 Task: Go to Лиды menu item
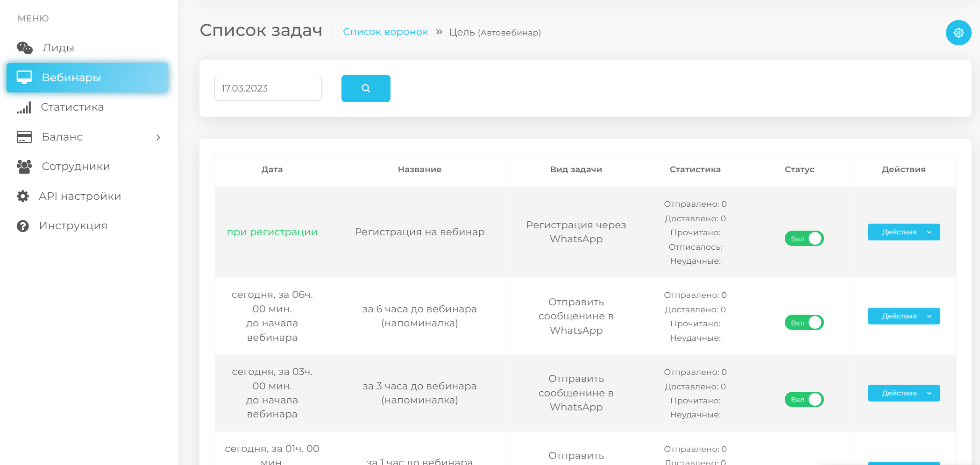87,48
